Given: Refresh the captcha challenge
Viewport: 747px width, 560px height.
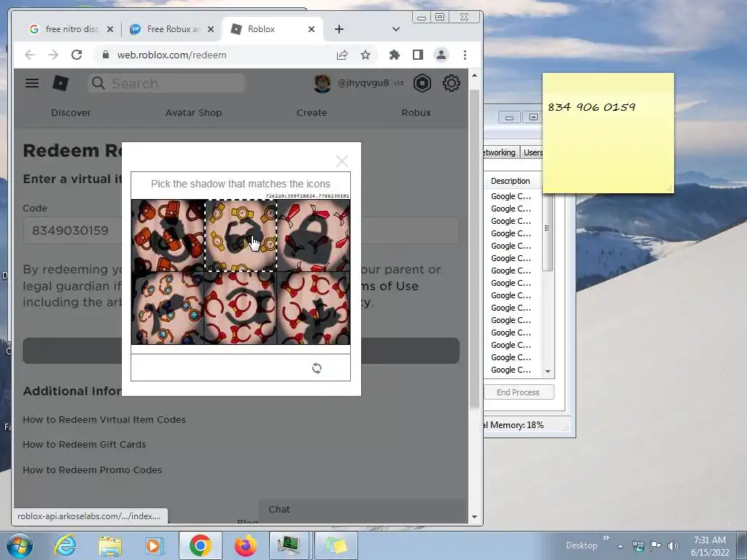Looking at the screenshot, I should click(x=317, y=368).
